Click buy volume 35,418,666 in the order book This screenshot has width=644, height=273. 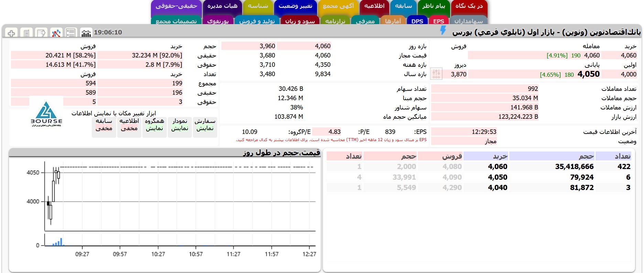[x=574, y=167]
